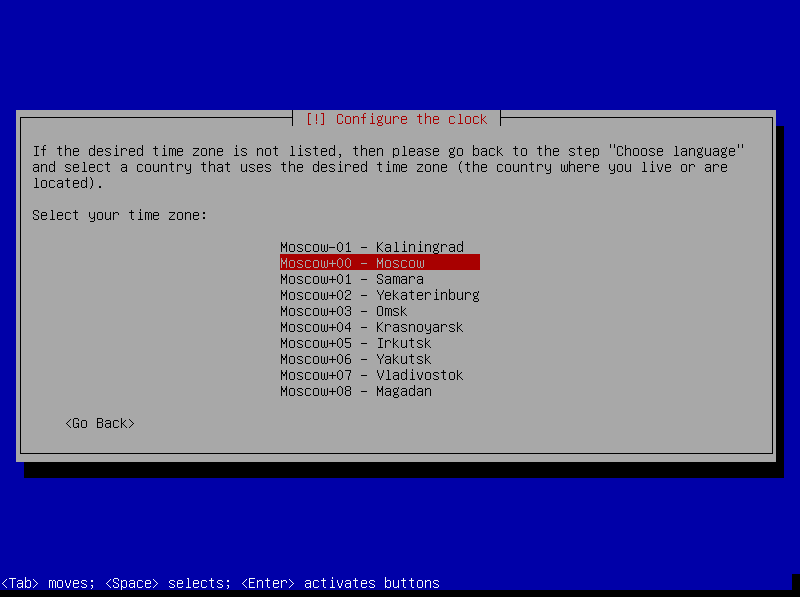Screen dimensions: 800x597
Task: Select the Moscow-01 Kaliningrad time zone
Action: (371, 247)
